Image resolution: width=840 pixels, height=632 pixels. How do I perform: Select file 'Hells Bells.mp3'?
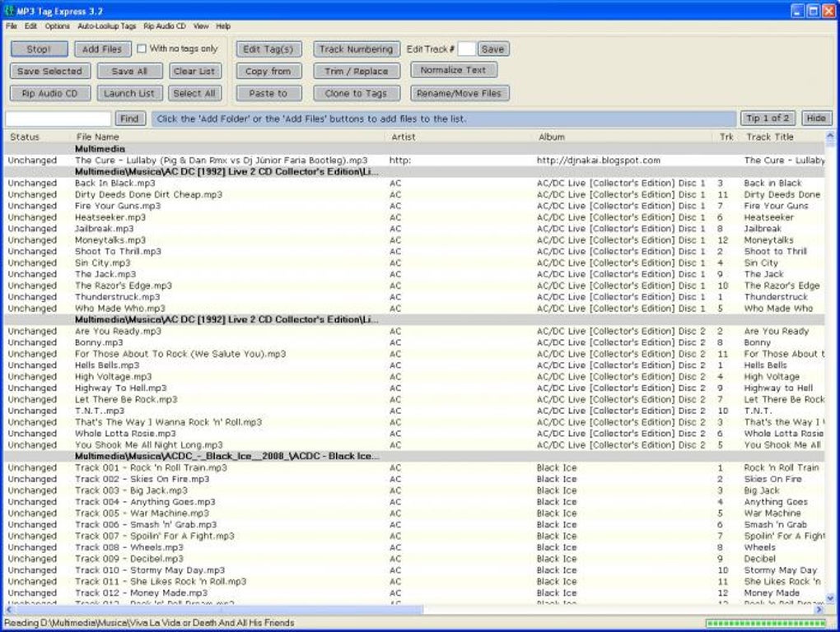click(414, 365)
